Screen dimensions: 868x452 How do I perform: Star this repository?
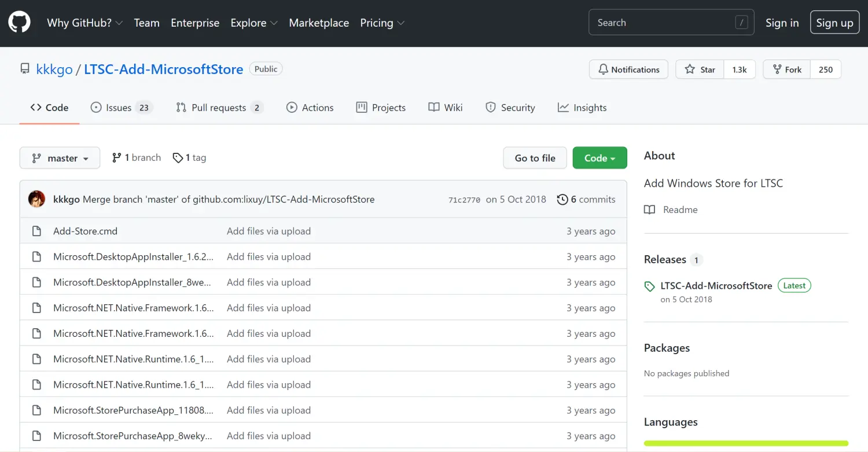(x=700, y=69)
